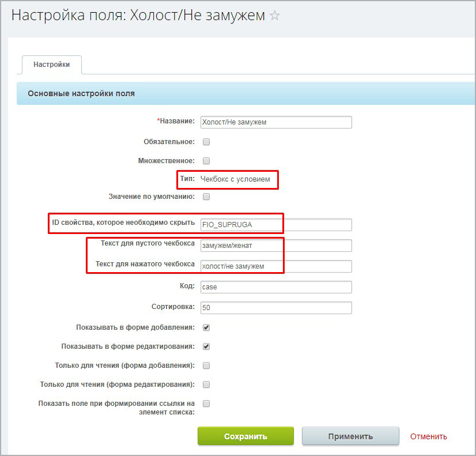
Task: Click the page title Настройка поля
Action: tap(138, 15)
